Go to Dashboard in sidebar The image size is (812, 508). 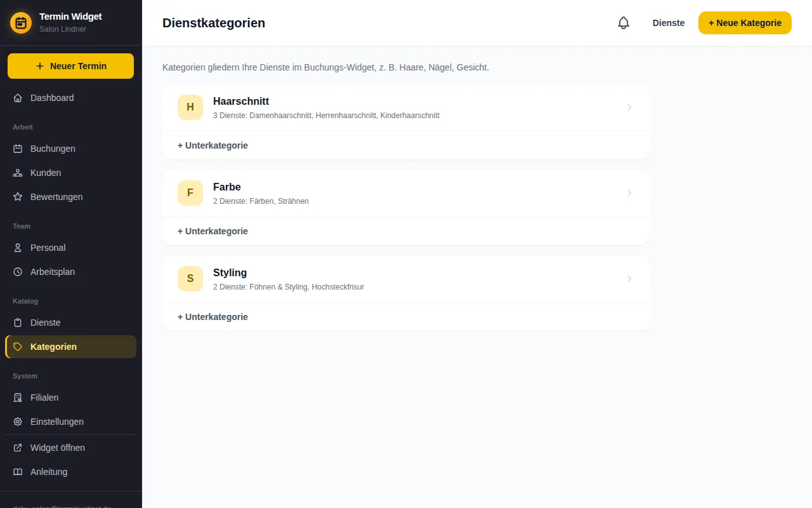[x=70, y=98]
